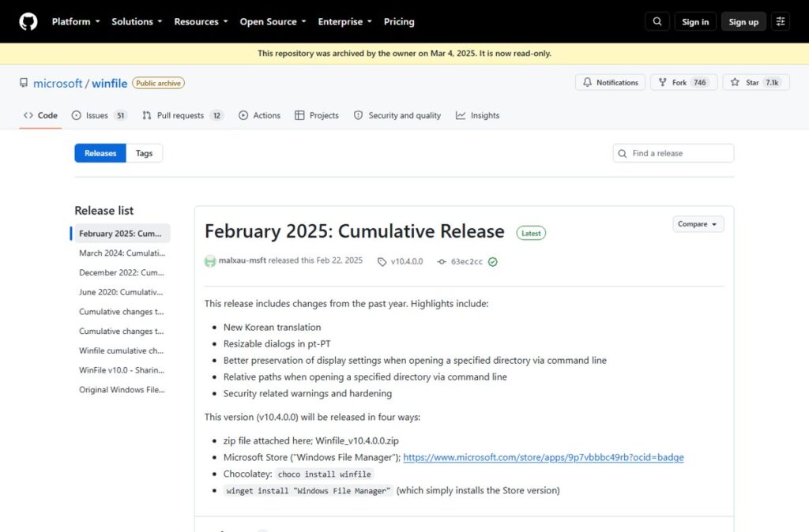Click the green verified checkmark badge

[493, 262]
